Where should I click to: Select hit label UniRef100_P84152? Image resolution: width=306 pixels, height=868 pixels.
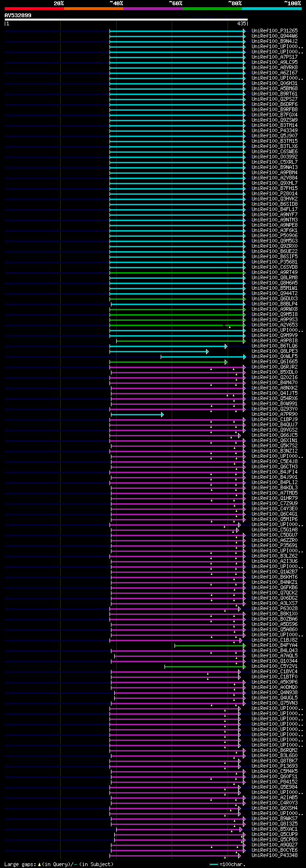pyautogui.click(x=274, y=782)
